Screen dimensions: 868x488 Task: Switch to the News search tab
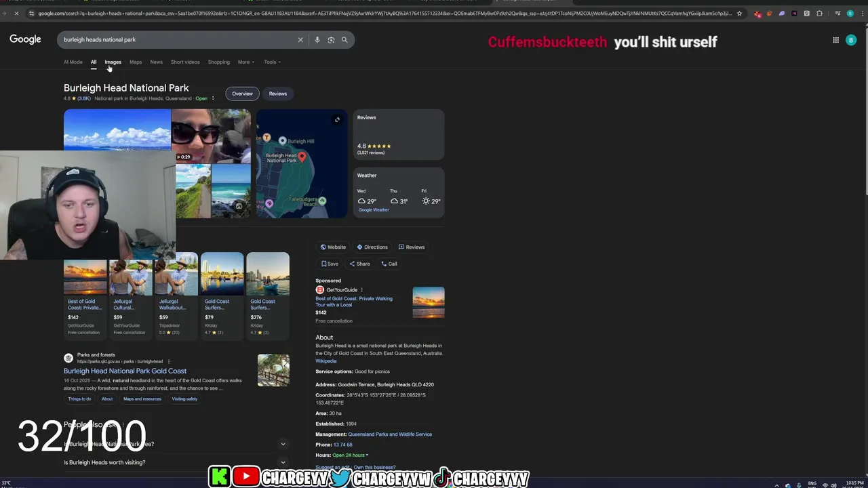[156, 62]
